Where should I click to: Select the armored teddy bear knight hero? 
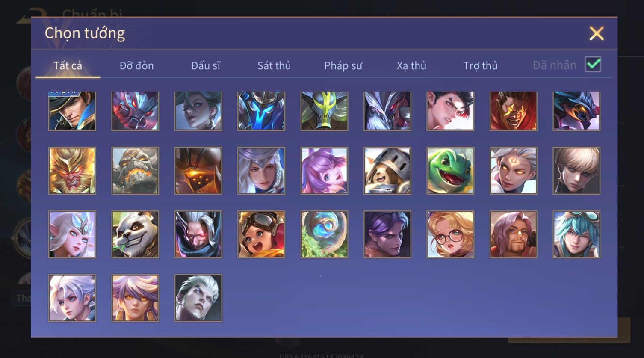click(x=387, y=171)
